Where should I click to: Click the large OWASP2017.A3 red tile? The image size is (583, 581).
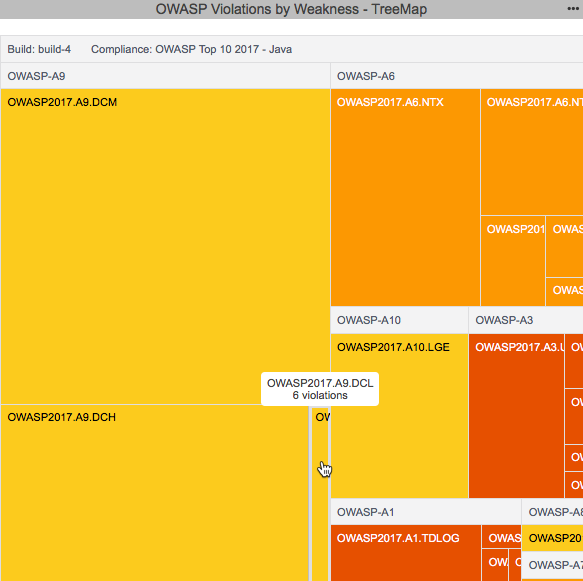coord(516,416)
